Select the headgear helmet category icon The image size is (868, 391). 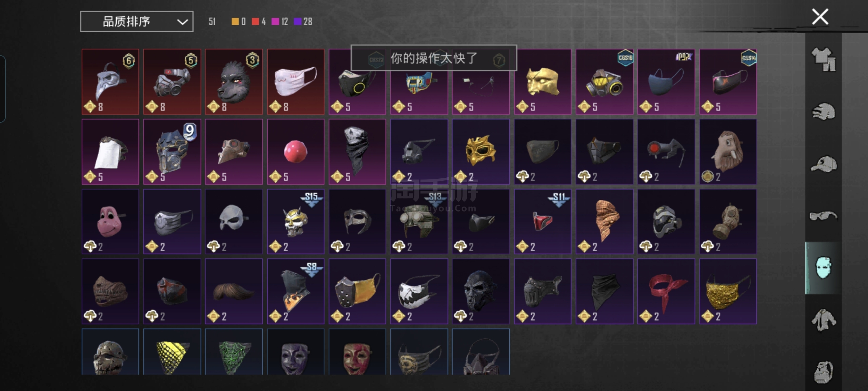823,112
